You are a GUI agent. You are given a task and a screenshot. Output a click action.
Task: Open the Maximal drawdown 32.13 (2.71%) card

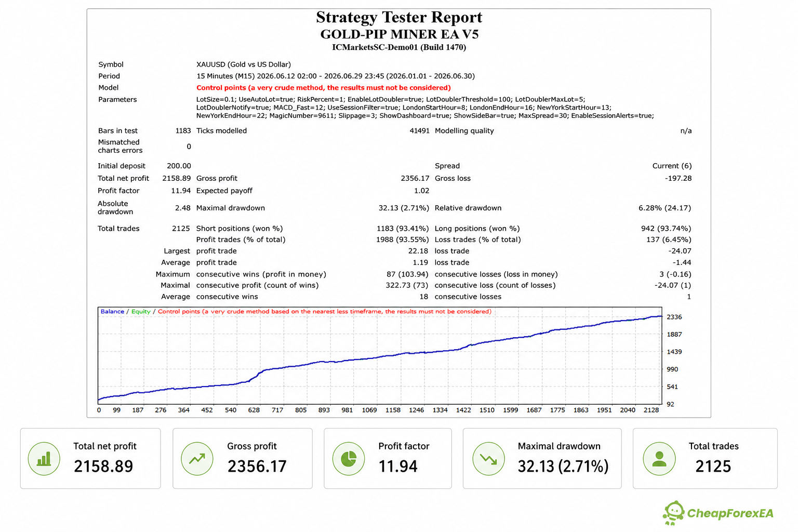tap(542, 458)
